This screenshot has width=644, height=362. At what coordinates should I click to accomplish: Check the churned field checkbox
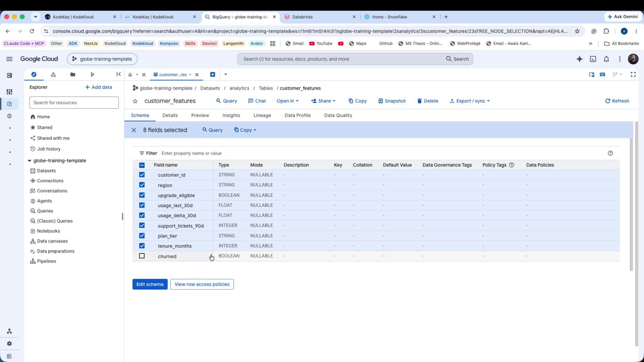[142, 256]
